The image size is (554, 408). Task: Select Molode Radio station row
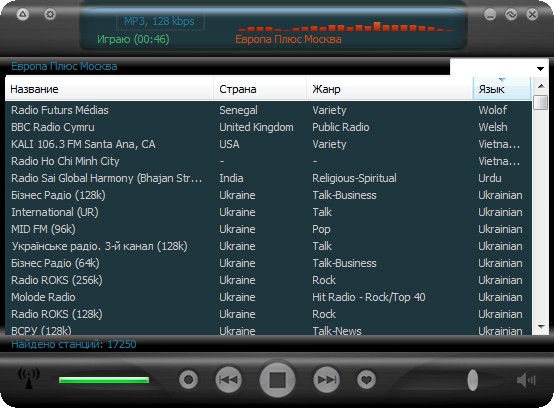point(268,297)
